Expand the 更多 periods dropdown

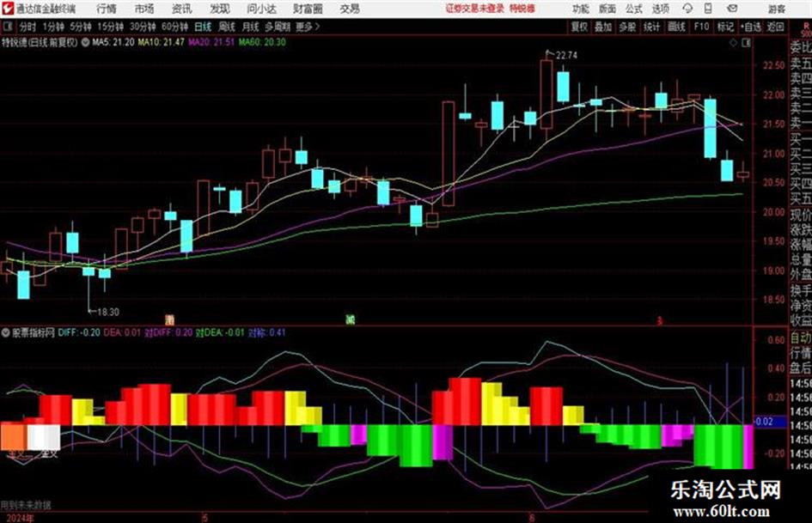(x=308, y=27)
